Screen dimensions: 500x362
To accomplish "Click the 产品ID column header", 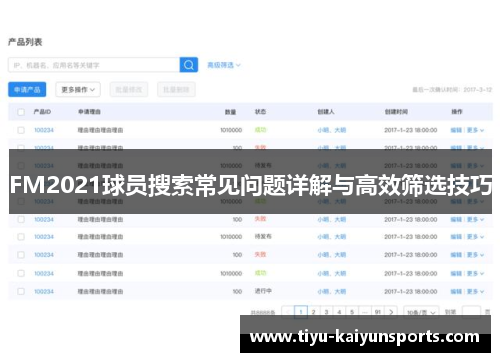I will pyautogui.click(x=42, y=112).
